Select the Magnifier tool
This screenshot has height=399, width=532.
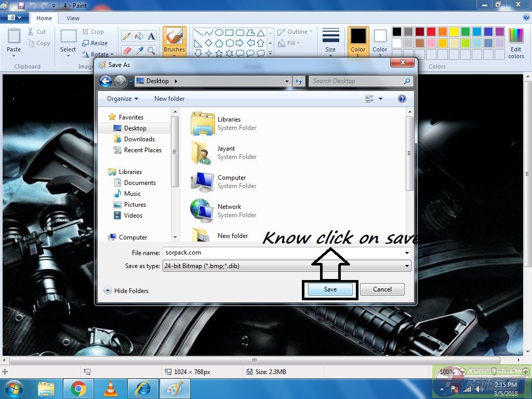coord(151,50)
